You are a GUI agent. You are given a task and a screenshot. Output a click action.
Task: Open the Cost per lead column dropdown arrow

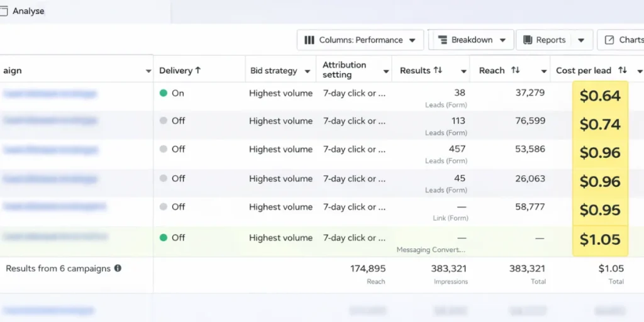pyautogui.click(x=640, y=72)
